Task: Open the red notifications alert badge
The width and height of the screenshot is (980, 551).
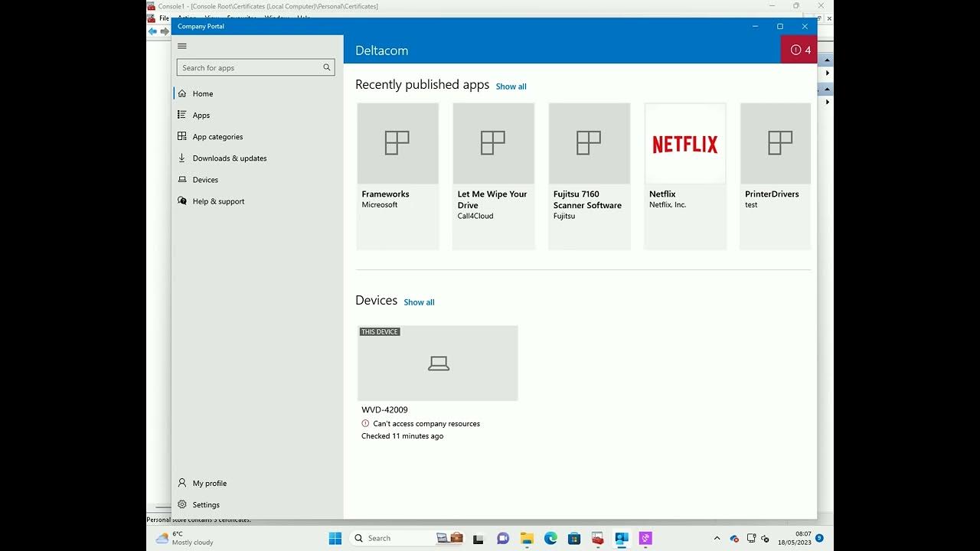Action: coord(799,50)
